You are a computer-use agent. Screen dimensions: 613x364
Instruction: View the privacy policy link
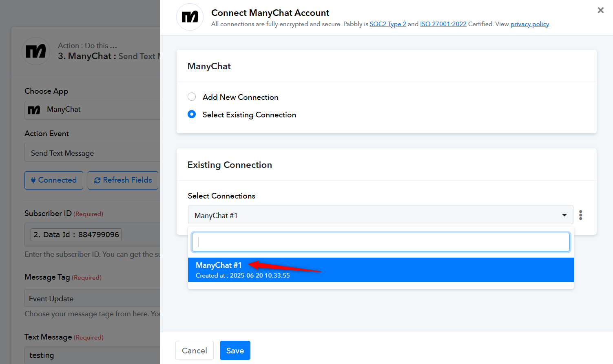tap(530, 24)
